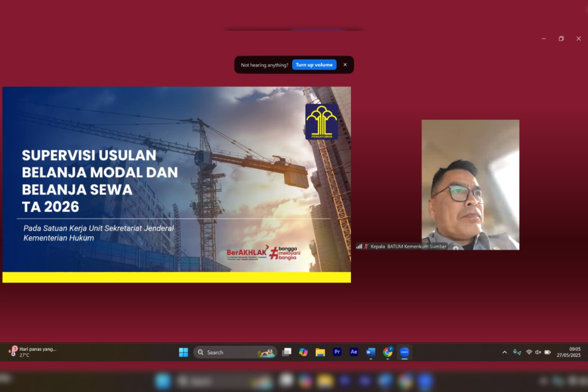588x392 pixels.
Task: Switch to Microsoft Word in the taskbar
Action: click(x=371, y=352)
